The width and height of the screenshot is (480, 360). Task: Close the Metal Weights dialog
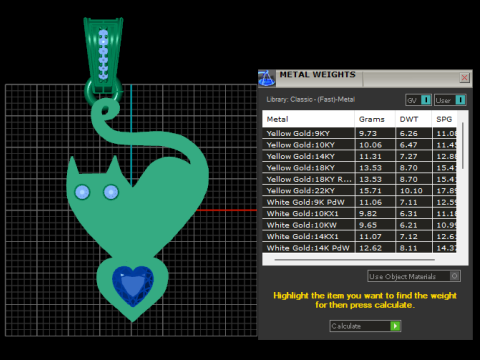(464, 78)
